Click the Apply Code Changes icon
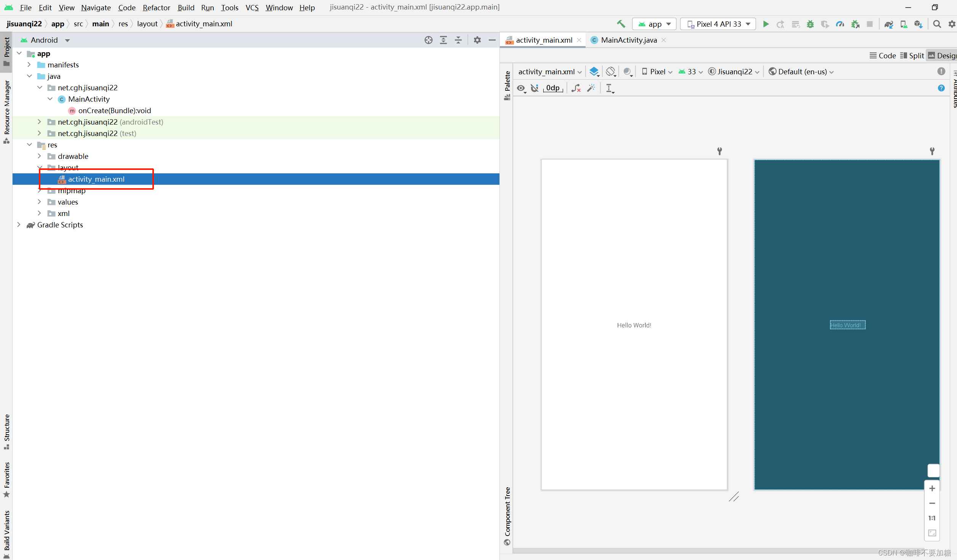The image size is (957, 560). coord(795,24)
